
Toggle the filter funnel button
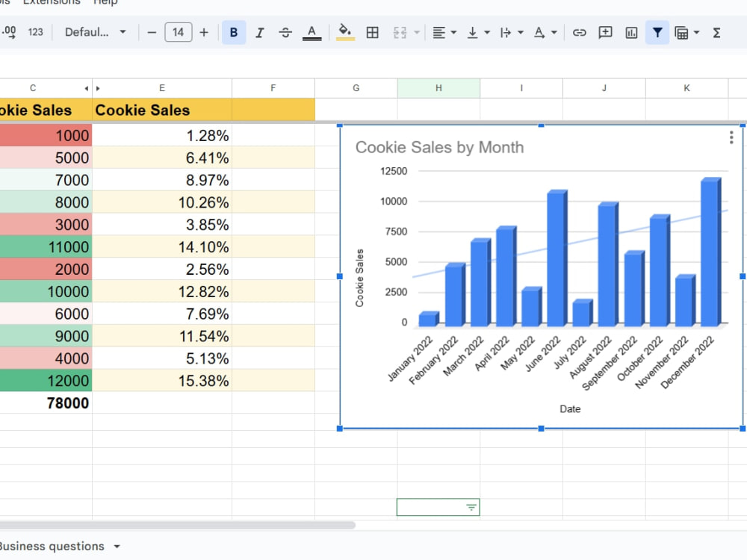(x=657, y=32)
